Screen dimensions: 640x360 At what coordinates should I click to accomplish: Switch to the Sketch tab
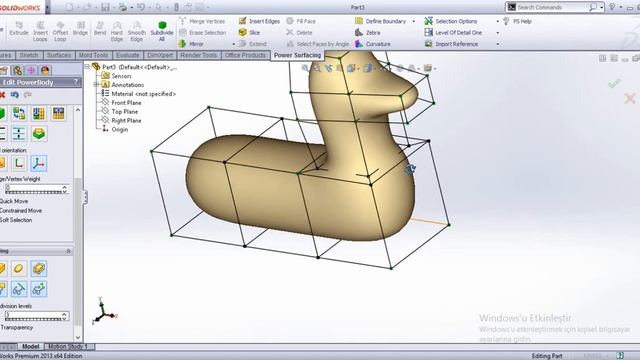tap(29, 55)
